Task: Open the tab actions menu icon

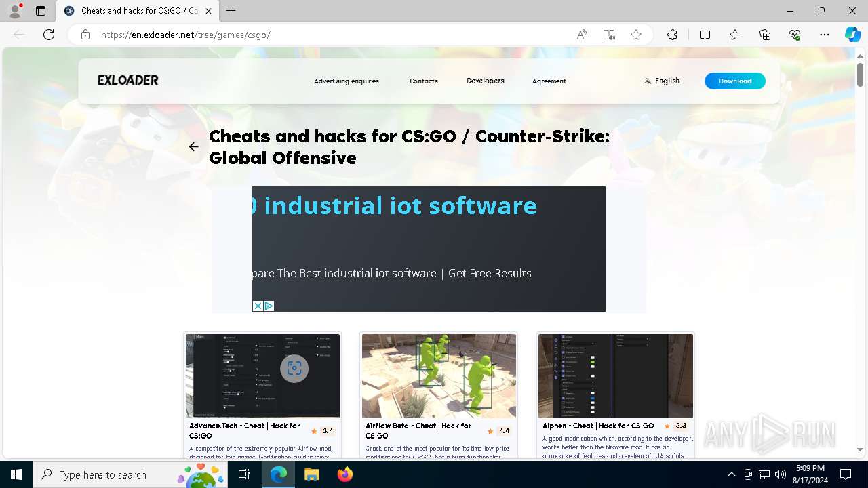Action: (x=41, y=11)
